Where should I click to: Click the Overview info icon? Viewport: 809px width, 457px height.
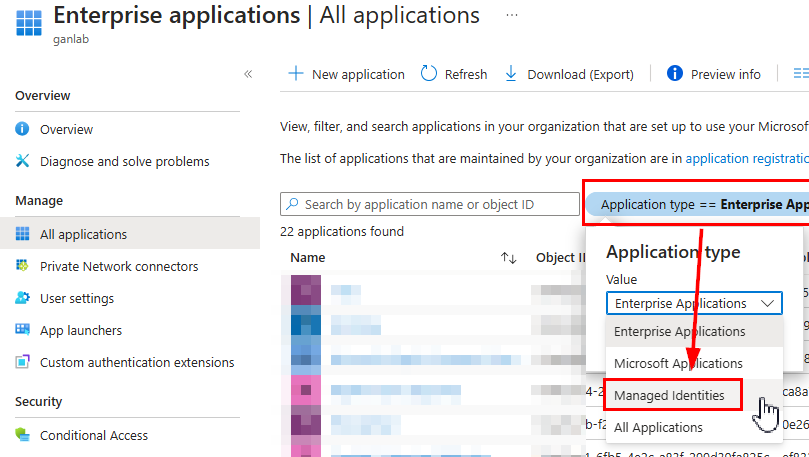click(x=22, y=129)
